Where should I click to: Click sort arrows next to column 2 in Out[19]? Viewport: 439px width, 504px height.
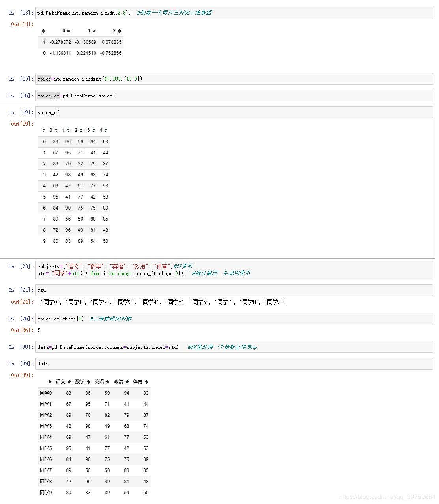(81, 130)
